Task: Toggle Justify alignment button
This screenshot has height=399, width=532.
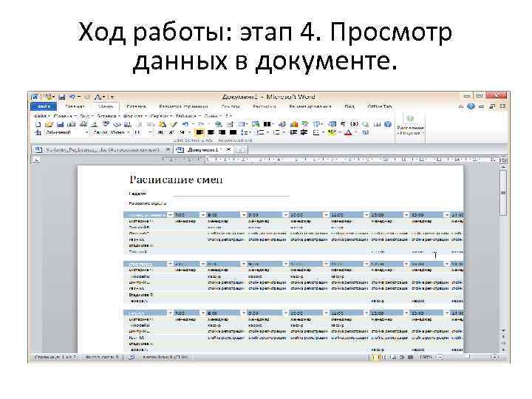Action: (x=233, y=132)
